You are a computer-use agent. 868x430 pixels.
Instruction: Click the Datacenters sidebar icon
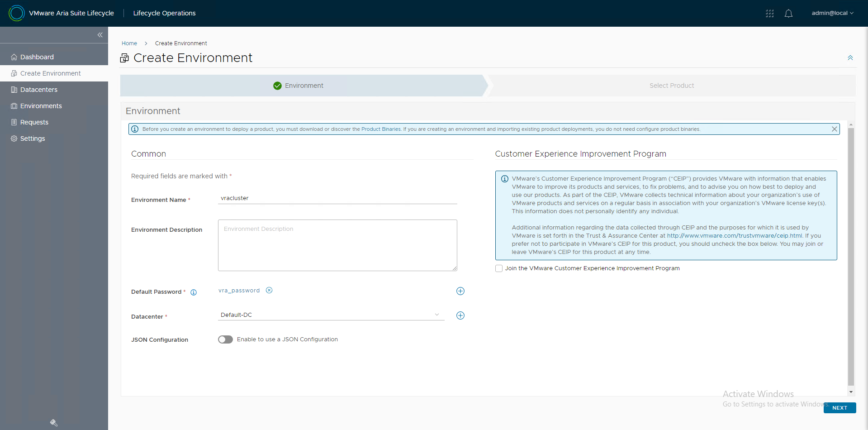[x=14, y=90]
